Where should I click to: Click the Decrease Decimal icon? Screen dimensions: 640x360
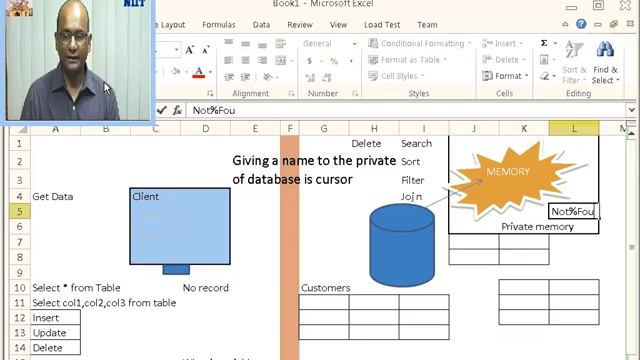click(327, 77)
